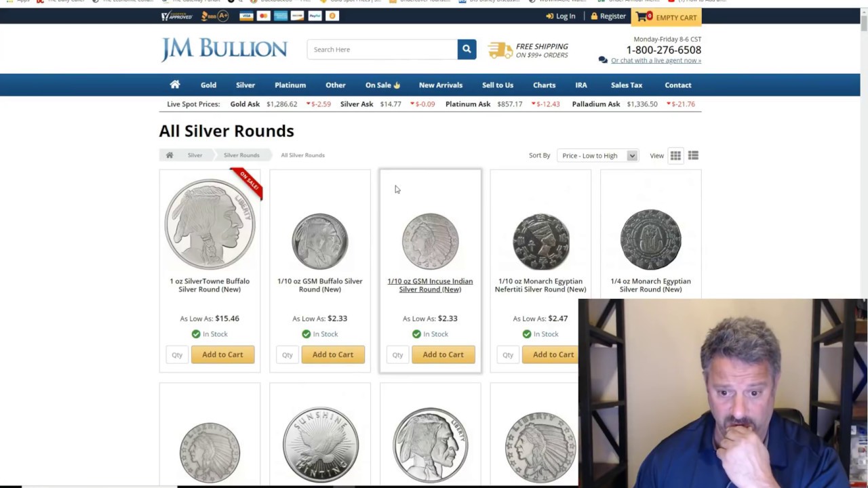868x488 pixels.
Task: Open the On Sale menu
Action: pyautogui.click(x=383, y=85)
